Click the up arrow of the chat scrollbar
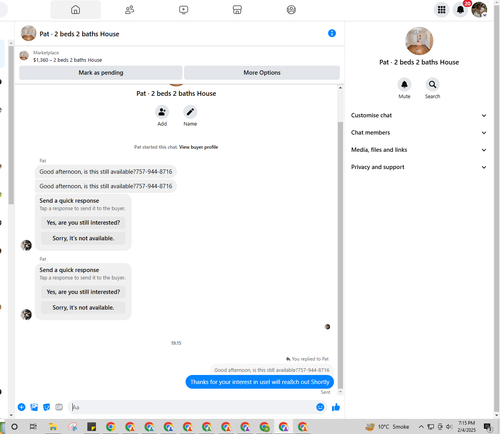Image resolution: width=500 pixels, height=434 pixels. coord(340,88)
